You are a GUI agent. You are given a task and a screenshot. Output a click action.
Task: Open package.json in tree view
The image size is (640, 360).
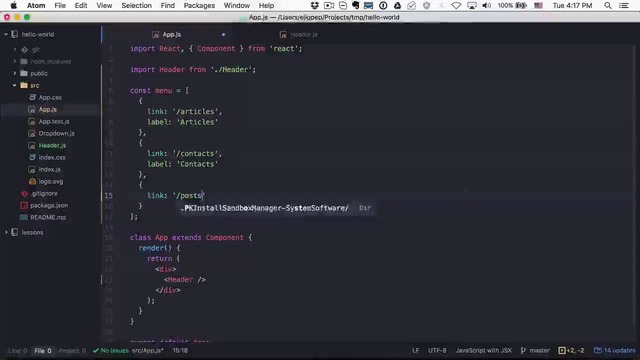(49, 205)
